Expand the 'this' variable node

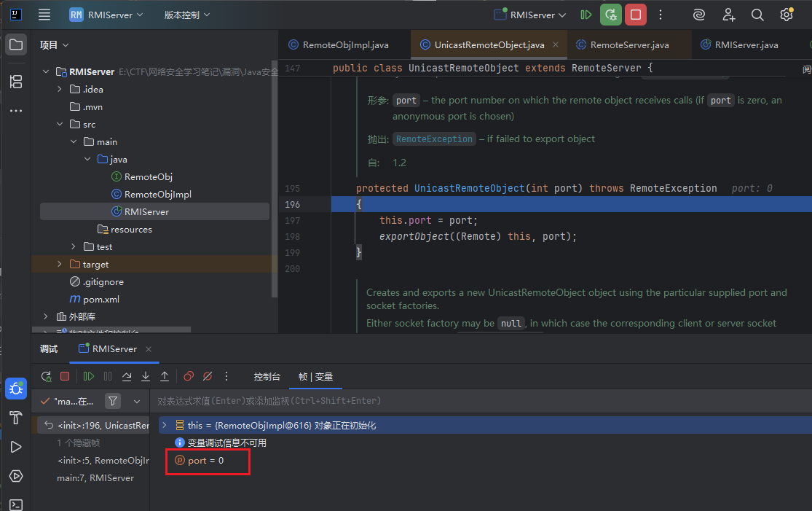(164, 425)
